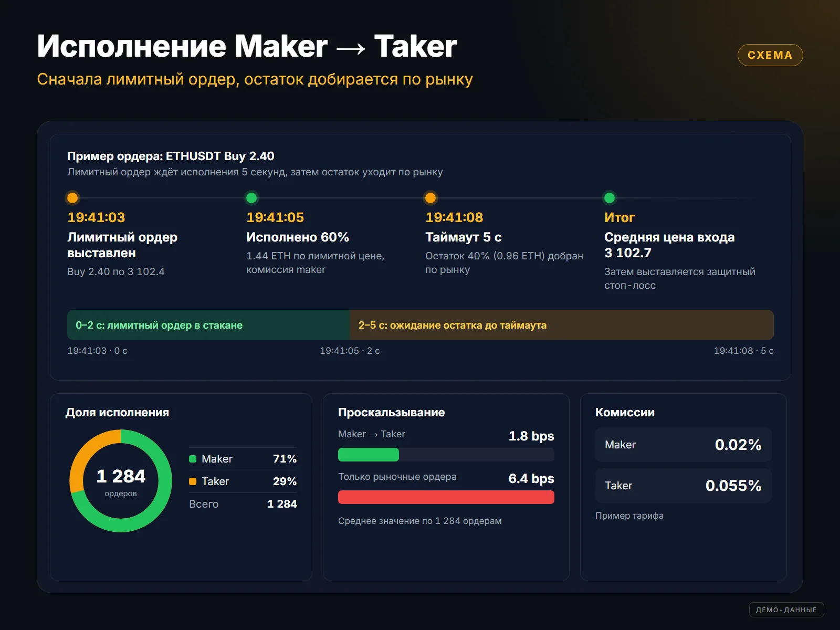Click the timestamp '19:41:05' heading
This screenshot has width=840, height=630.
click(275, 217)
